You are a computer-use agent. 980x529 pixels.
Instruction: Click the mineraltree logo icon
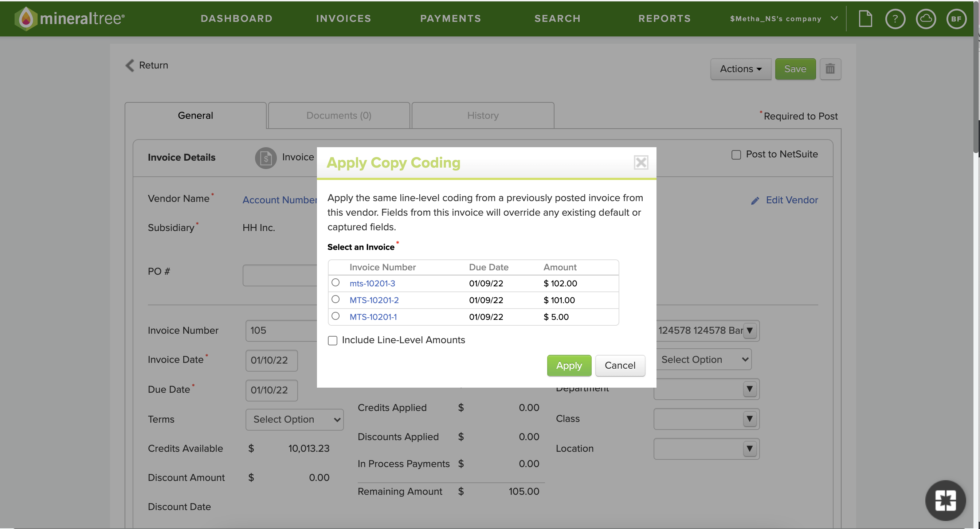26,18
